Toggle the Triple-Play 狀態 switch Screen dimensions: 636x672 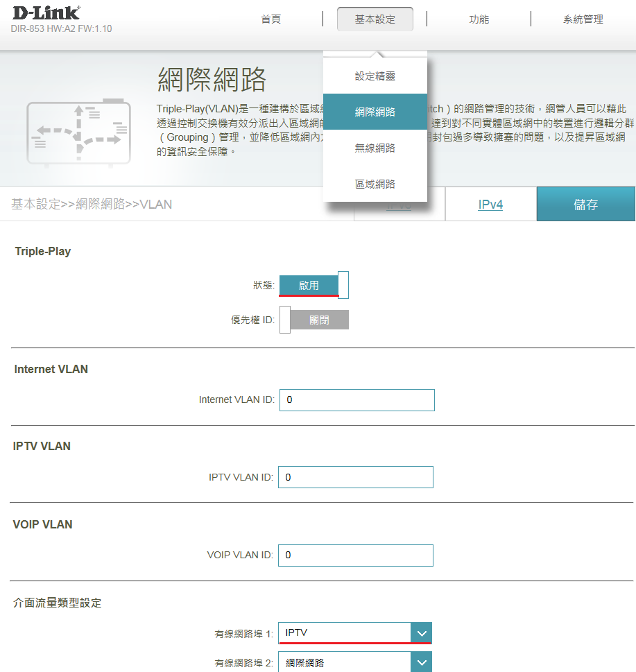pyautogui.click(x=313, y=285)
